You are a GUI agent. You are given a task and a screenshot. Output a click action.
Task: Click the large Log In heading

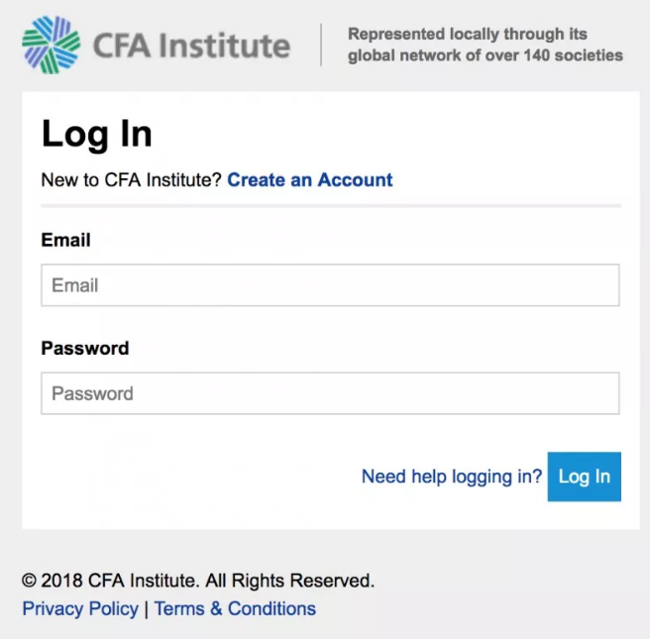97,134
